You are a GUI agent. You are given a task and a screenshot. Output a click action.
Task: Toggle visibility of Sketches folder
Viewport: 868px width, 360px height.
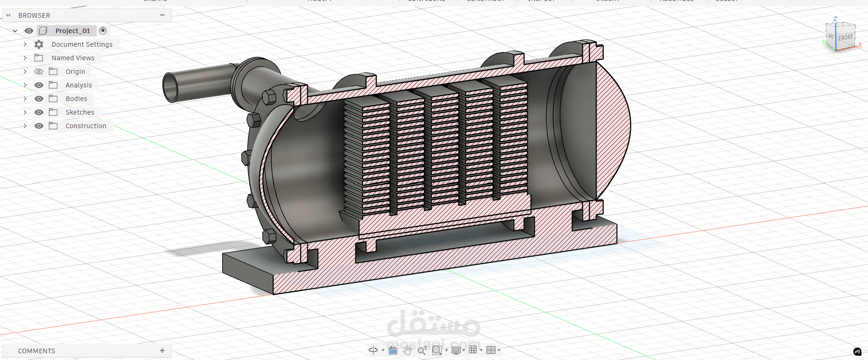(39, 112)
